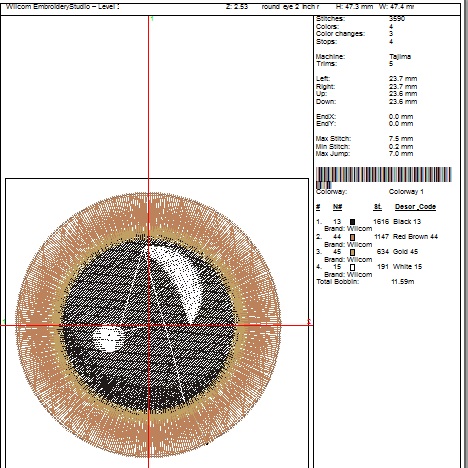Pick the Gold 45 thread swatch
The height and width of the screenshot is (468, 468).
(352, 252)
